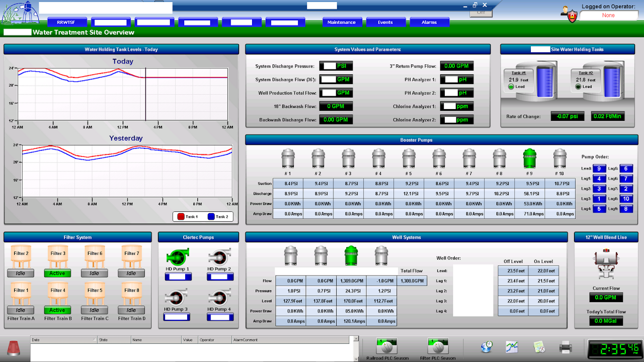644x362 pixels.
Task: Click the 1,309.0GPM well flow cell
Action: pyautogui.click(x=351, y=281)
